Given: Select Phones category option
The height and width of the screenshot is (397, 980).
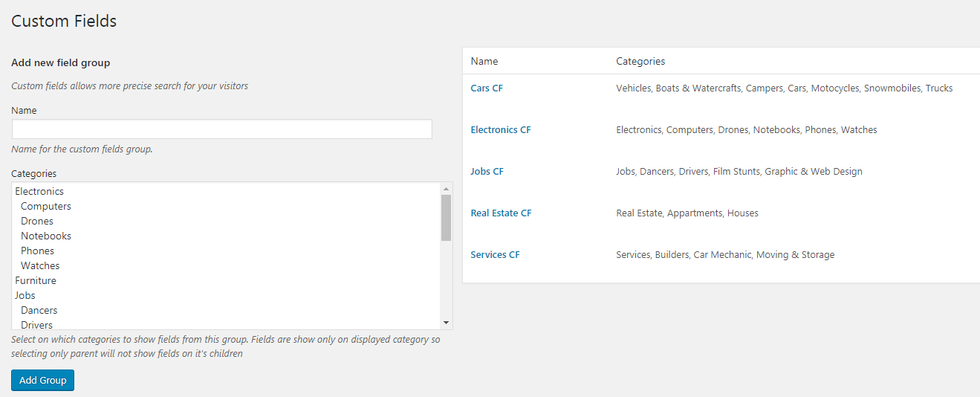Looking at the screenshot, I should pos(37,251).
